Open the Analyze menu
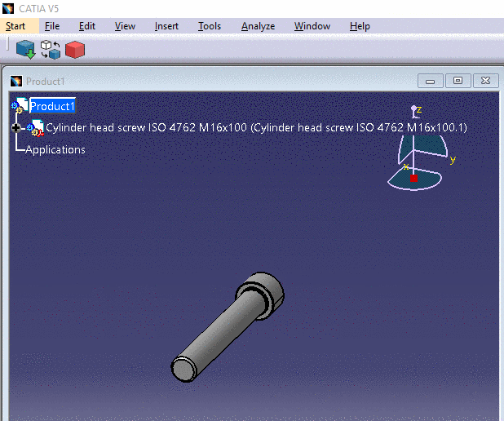This screenshot has width=504, height=421. [258, 26]
